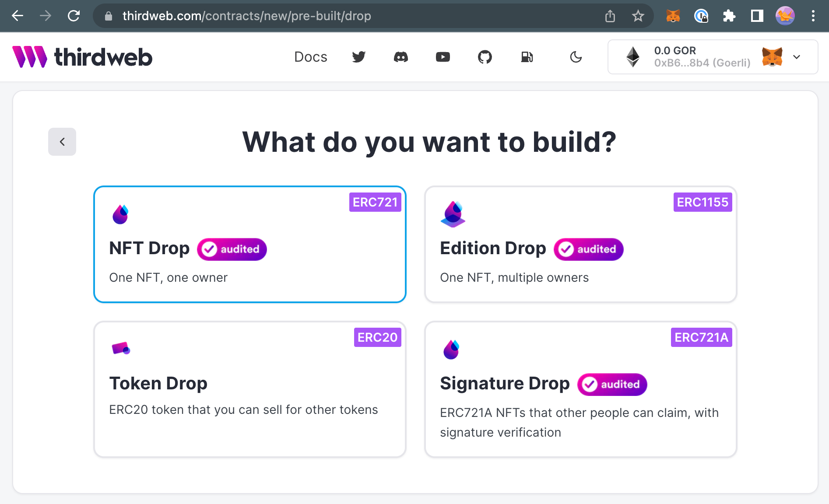Expand the connected wallet dropdown chevron
The width and height of the screenshot is (829, 504).
point(797,57)
